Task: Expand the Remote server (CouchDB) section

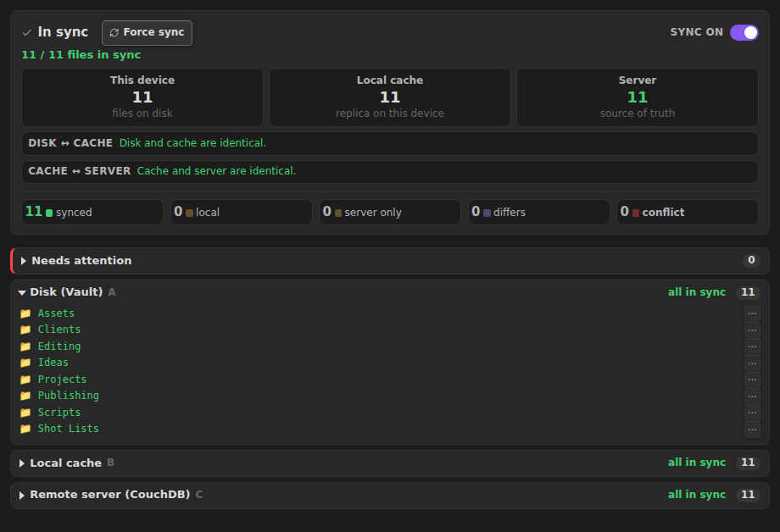Action: click(390, 495)
